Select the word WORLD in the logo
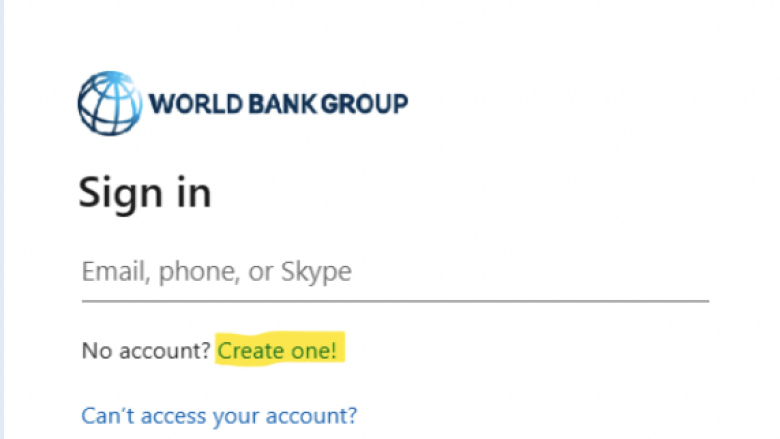The width and height of the screenshot is (780, 439). point(195,104)
